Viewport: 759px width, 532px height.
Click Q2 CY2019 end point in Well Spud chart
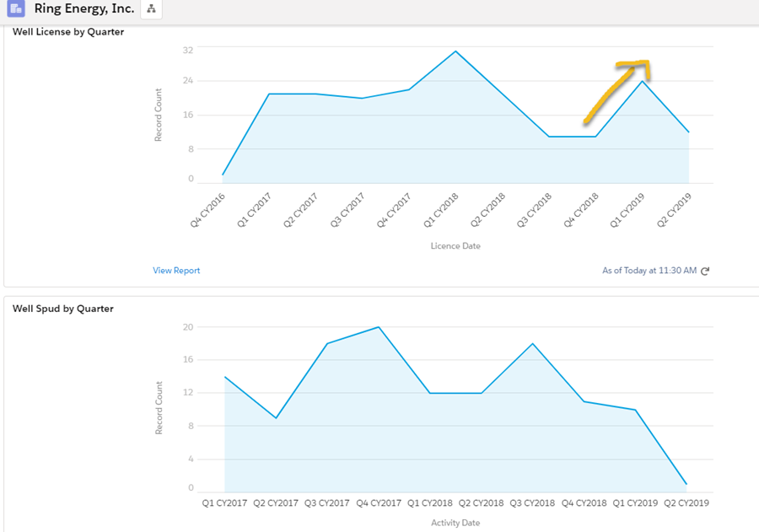(x=686, y=484)
